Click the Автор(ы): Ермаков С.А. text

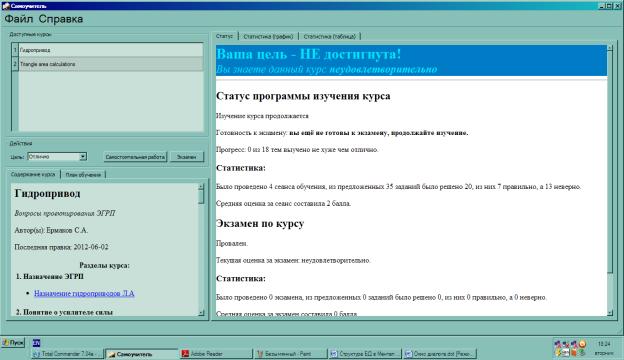51,230
